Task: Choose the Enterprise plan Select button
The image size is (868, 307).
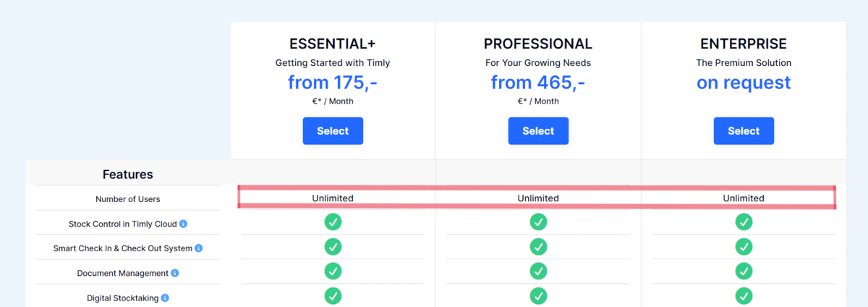Action: (744, 131)
